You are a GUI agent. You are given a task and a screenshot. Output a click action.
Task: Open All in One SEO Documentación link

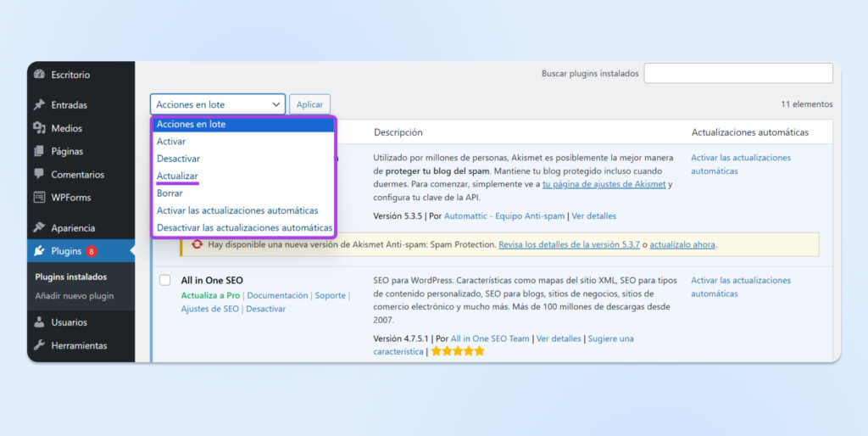(277, 295)
